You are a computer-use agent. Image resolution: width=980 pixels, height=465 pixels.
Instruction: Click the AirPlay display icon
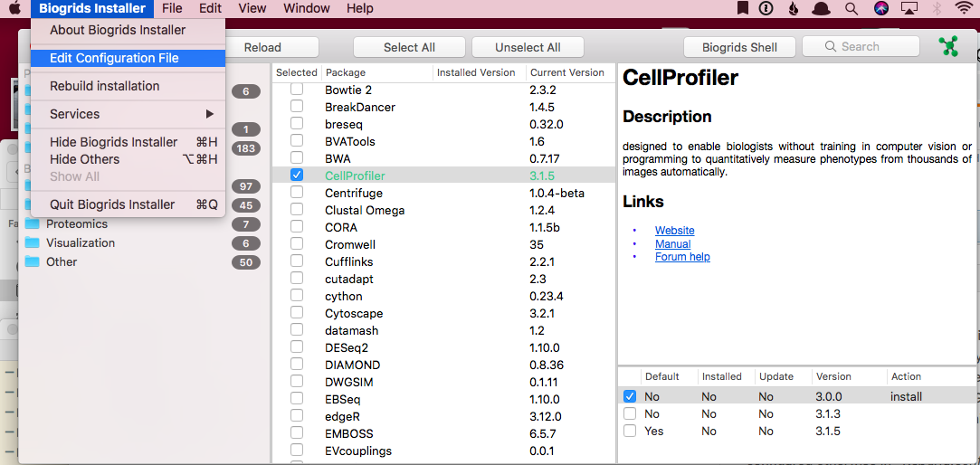pyautogui.click(x=910, y=8)
